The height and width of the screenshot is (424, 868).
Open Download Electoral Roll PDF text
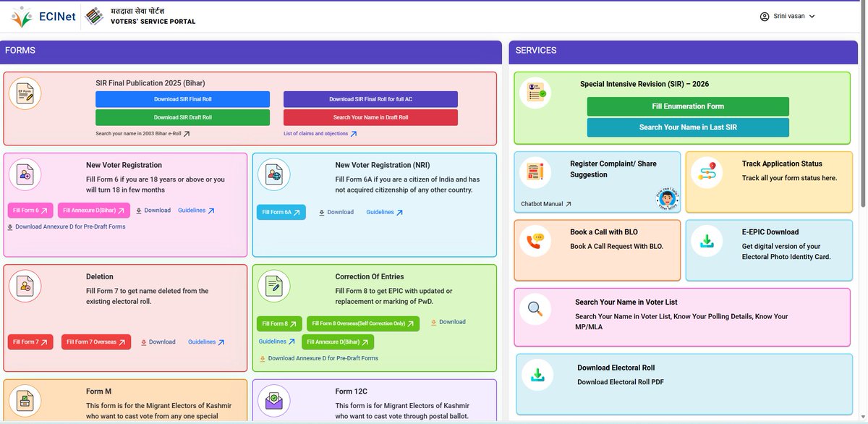(621, 382)
